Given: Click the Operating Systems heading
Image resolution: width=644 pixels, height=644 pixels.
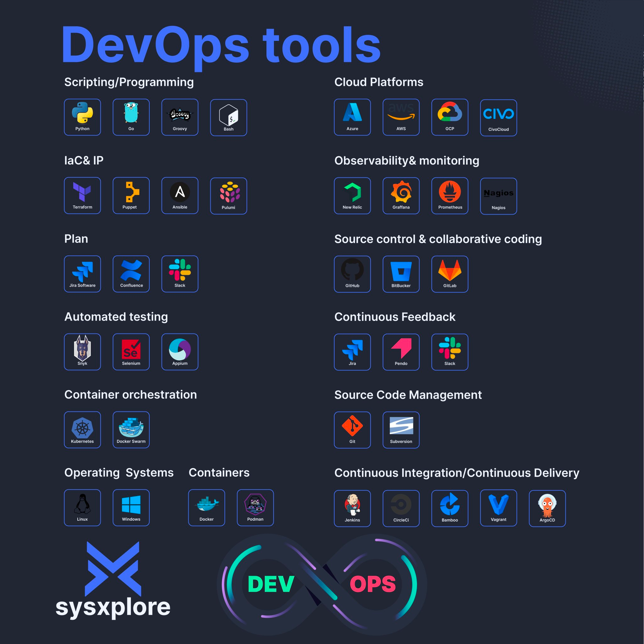Looking at the screenshot, I should point(119,473).
